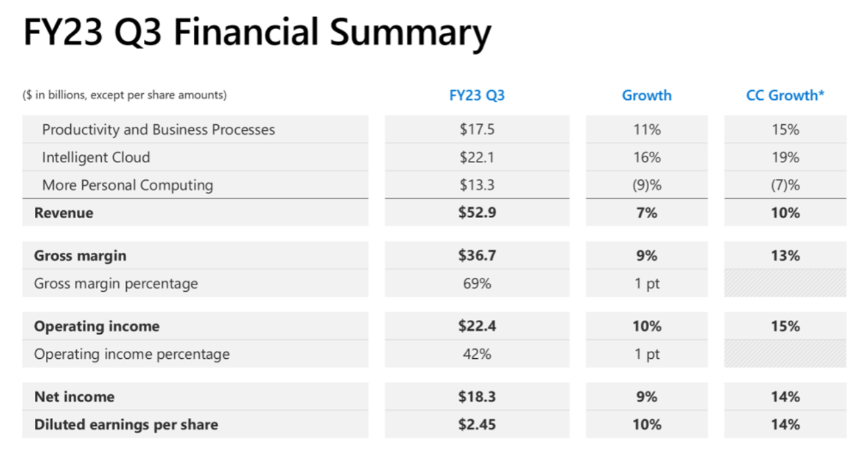Click the Productivity and Business Processes label

158,129
